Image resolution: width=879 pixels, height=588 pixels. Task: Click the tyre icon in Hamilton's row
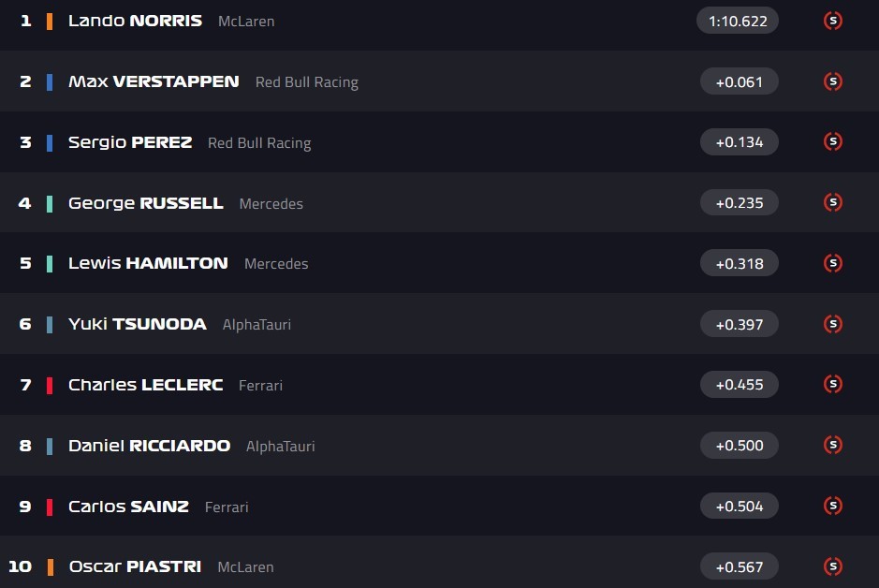tap(832, 263)
